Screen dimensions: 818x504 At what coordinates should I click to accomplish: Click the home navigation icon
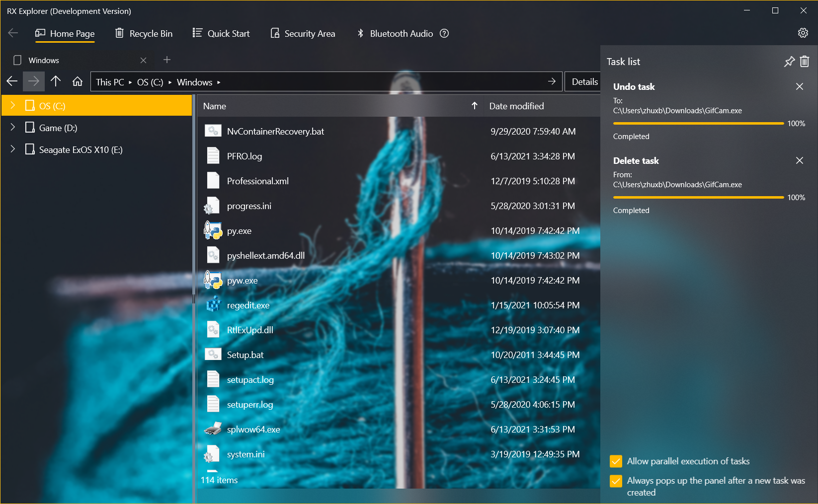78,82
